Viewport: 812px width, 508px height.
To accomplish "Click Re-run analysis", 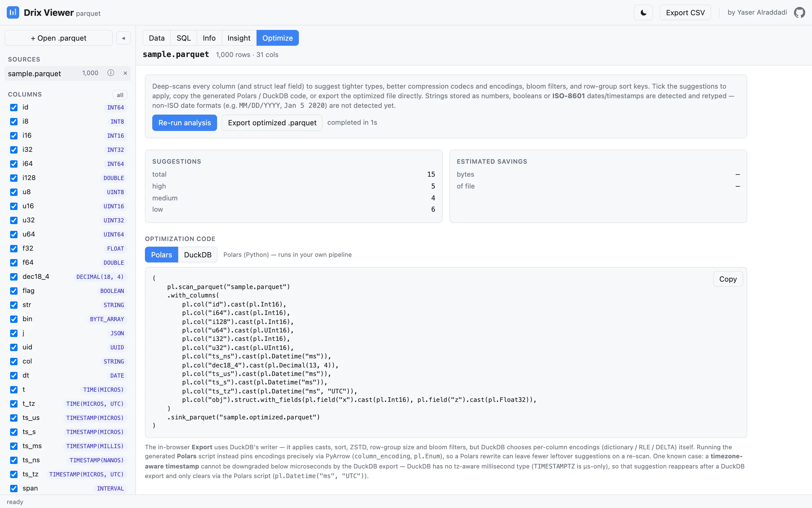I will point(185,123).
